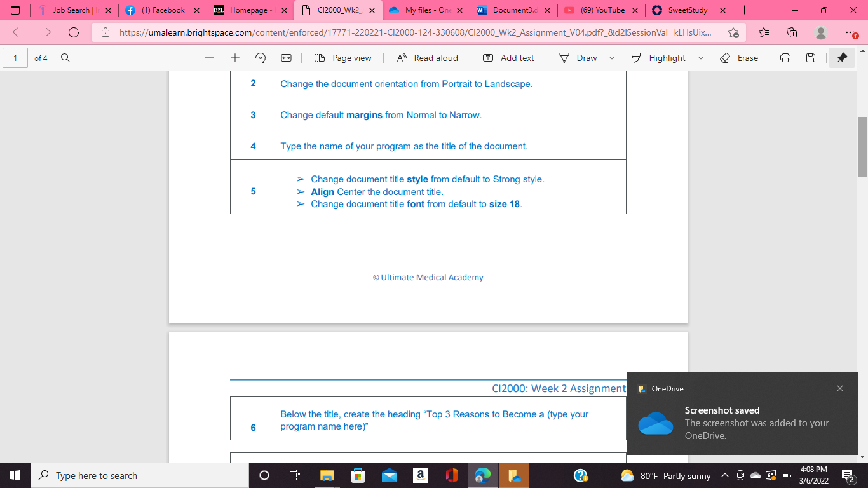Unpin the PDF toolbar
Image resolution: width=868 pixels, height=488 pixels.
click(x=842, y=58)
